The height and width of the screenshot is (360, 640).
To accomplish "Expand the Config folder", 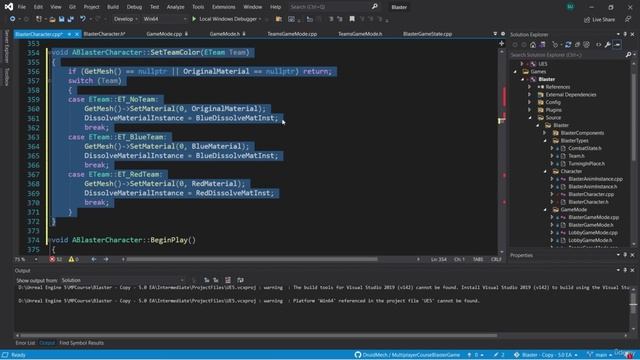I will 529,102.
